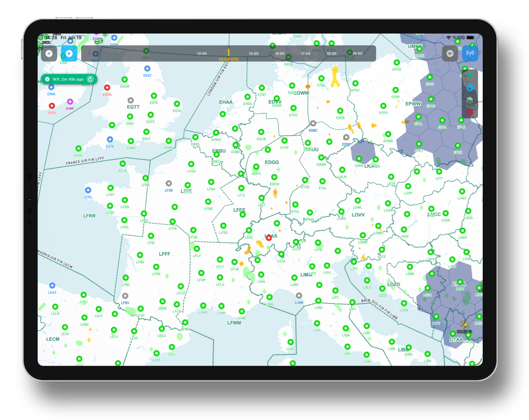Select the yellow FHM5153 aircraft icon
This screenshot has width=529, height=420.
[x=464, y=324]
